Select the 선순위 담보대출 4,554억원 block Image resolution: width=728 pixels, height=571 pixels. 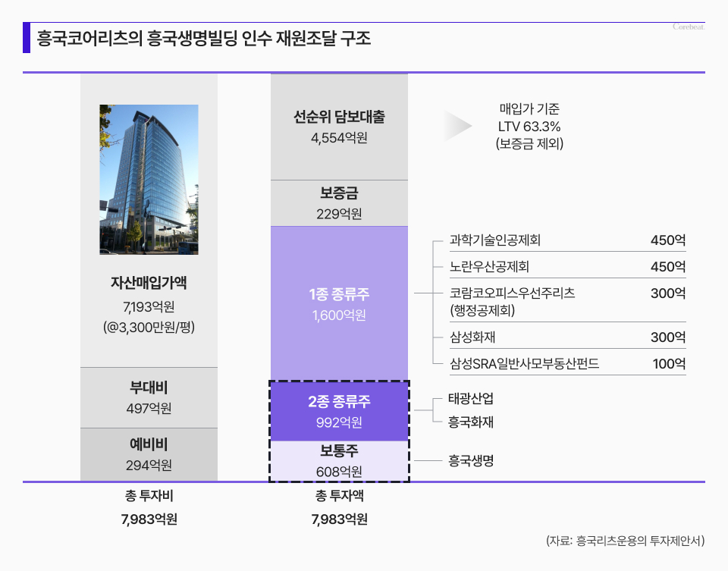339,127
